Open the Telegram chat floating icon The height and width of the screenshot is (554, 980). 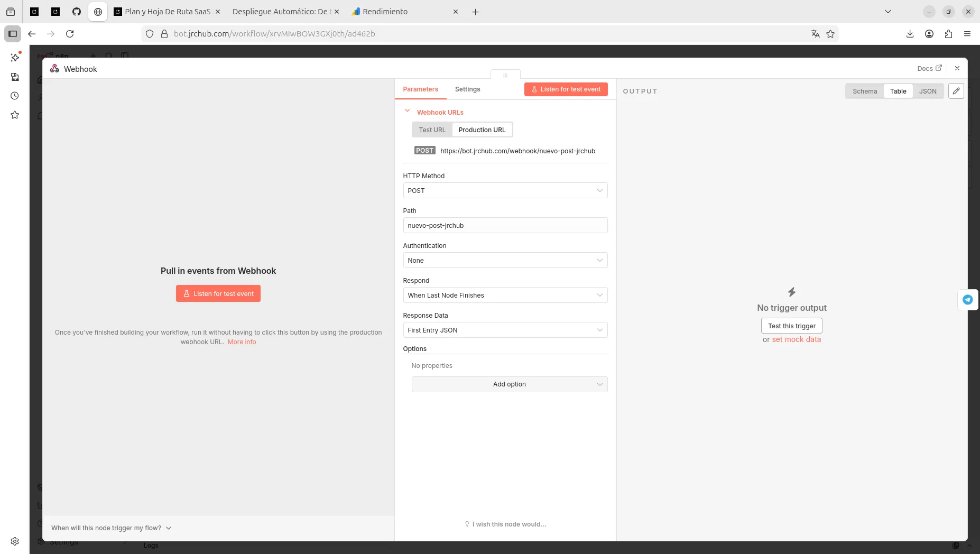tap(967, 300)
